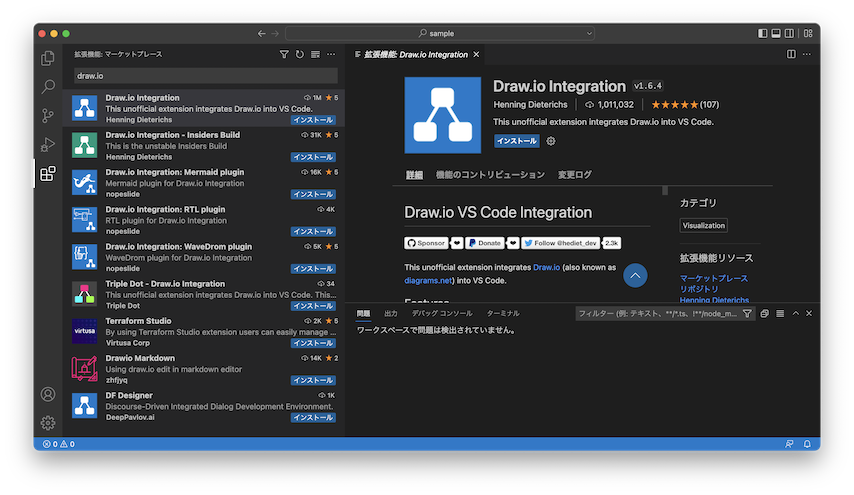Viewport: 854px width, 495px height.
Task: Toggle problems filter funnel icon
Action: click(747, 314)
